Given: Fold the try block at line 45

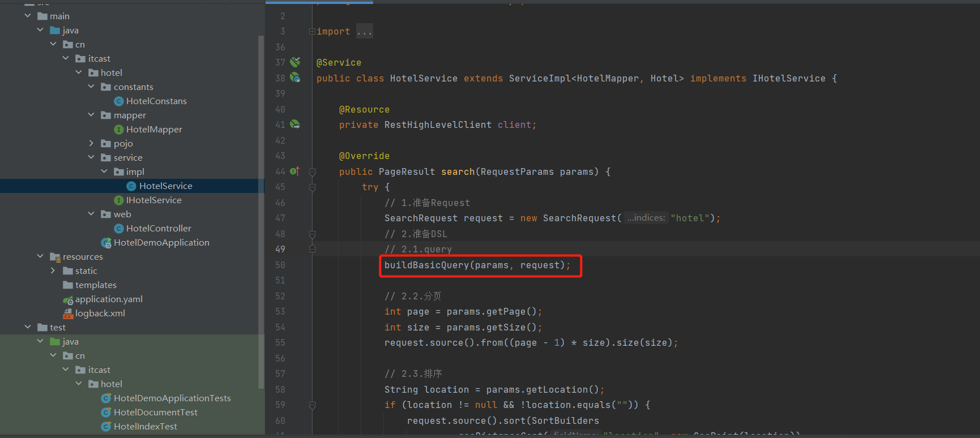Looking at the screenshot, I should 312,187.
